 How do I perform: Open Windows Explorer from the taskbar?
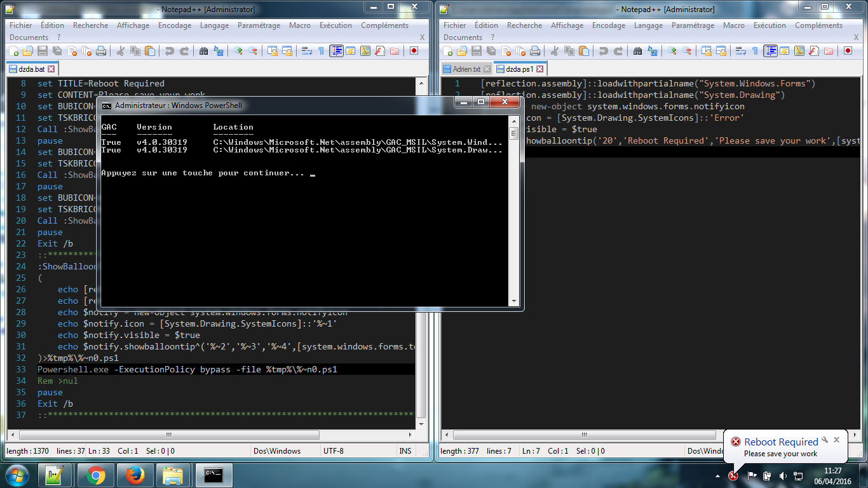click(173, 475)
